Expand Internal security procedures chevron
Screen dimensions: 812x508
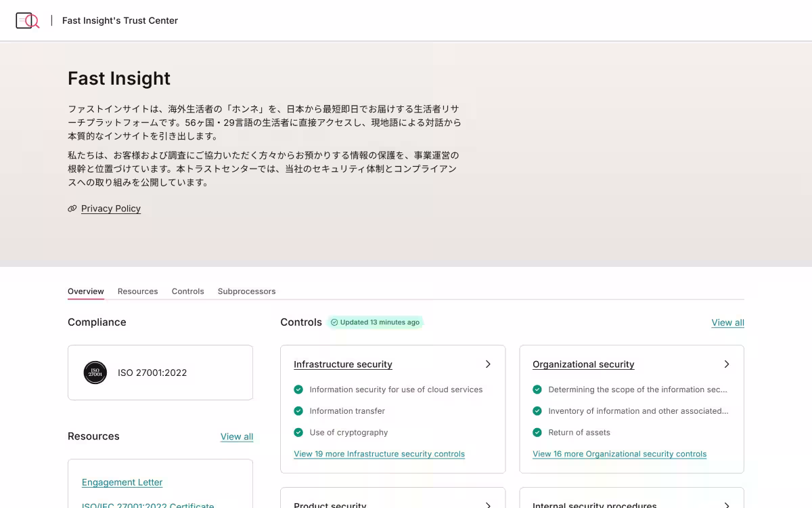coord(727,505)
